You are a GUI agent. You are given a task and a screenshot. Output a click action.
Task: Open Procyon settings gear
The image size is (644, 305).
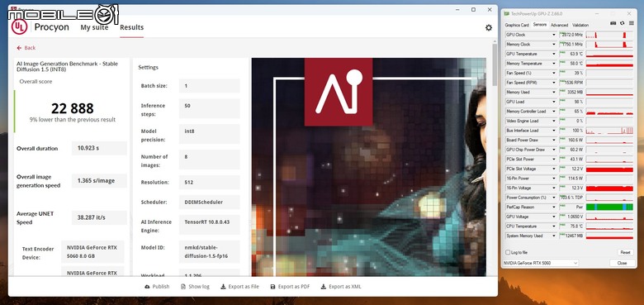[488, 27]
